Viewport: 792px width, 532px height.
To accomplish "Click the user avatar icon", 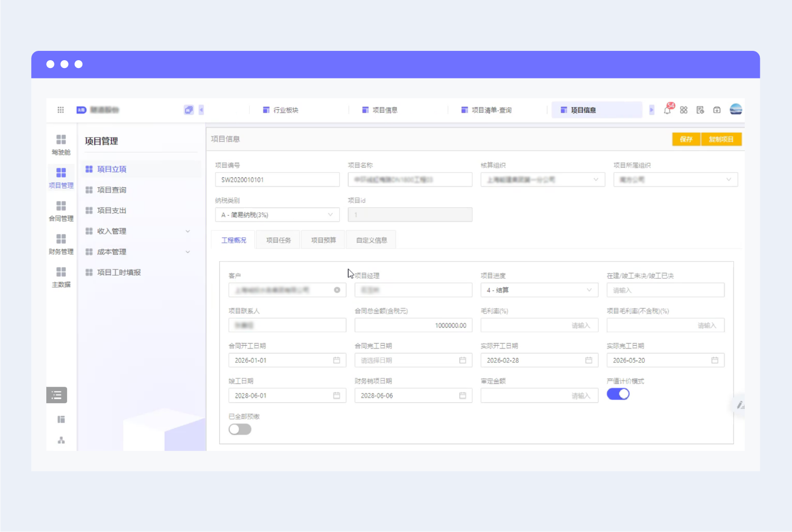I will [736, 110].
